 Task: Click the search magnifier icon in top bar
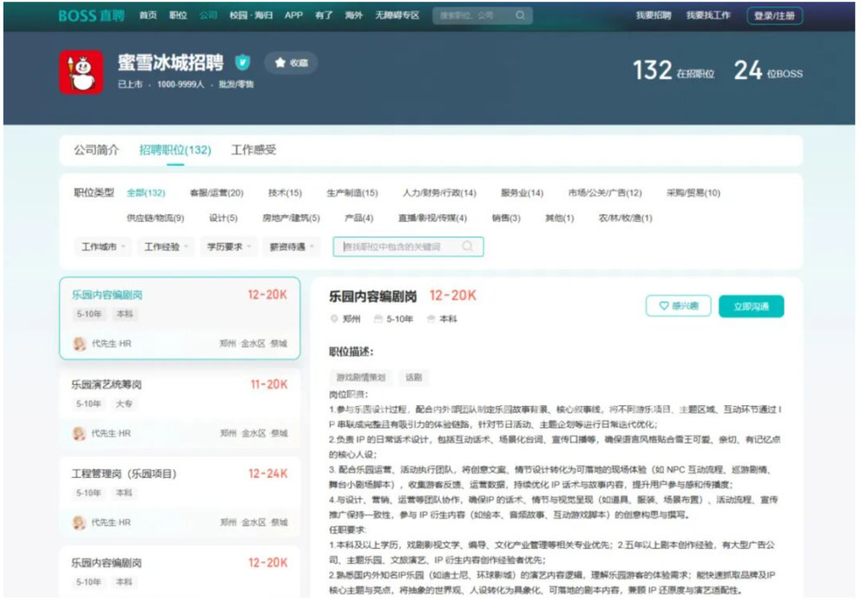pos(520,16)
